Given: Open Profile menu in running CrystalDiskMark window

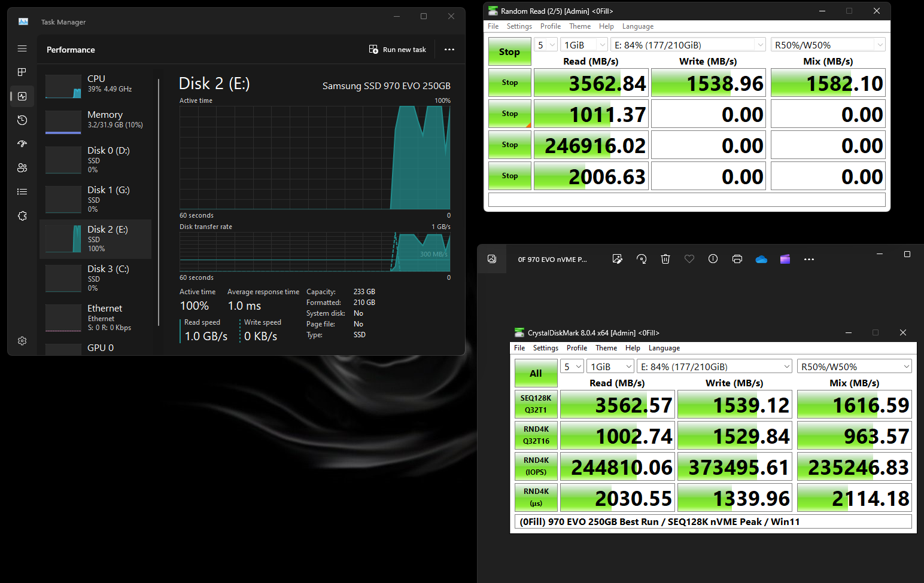Looking at the screenshot, I should [x=551, y=26].
